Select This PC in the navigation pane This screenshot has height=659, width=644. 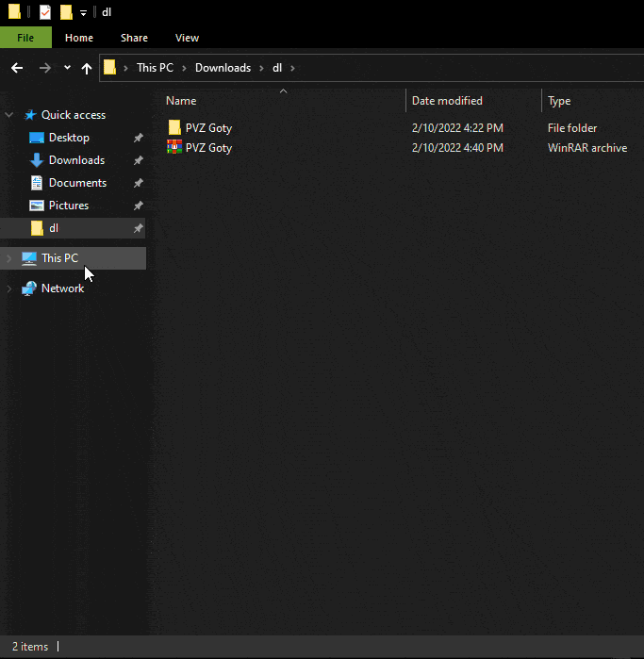pyautogui.click(x=59, y=258)
